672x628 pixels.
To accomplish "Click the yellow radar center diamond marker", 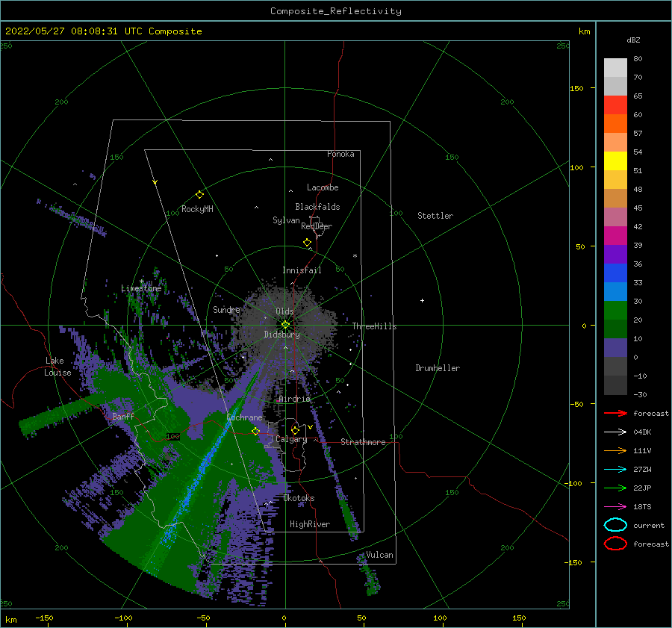I will coord(285,325).
